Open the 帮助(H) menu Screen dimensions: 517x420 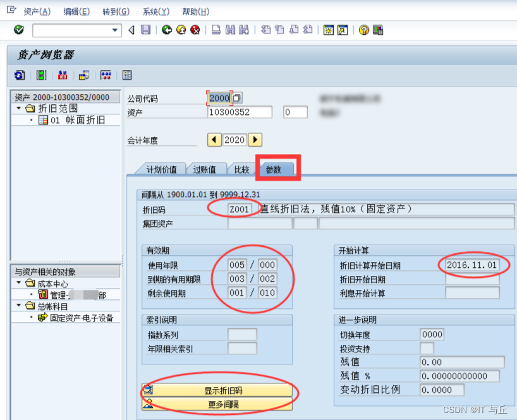tap(195, 12)
